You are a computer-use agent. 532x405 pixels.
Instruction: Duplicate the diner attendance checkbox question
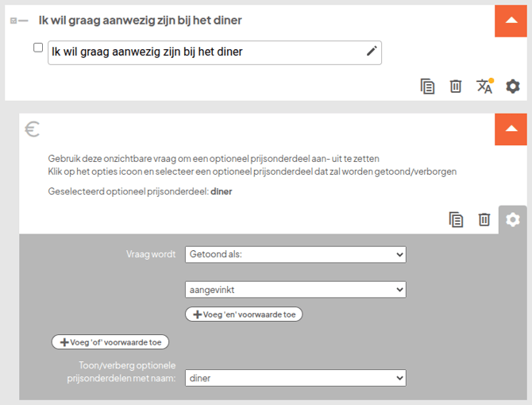[428, 87]
